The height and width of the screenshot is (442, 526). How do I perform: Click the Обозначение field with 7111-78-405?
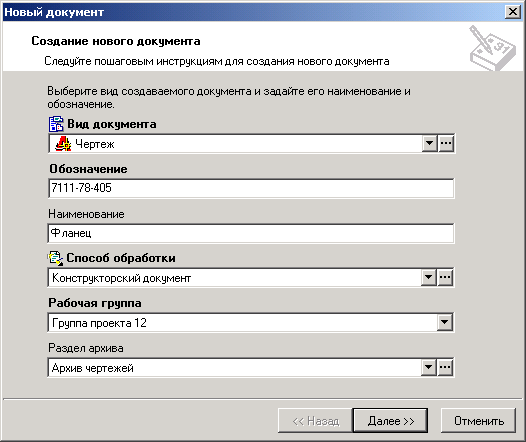[251, 188]
